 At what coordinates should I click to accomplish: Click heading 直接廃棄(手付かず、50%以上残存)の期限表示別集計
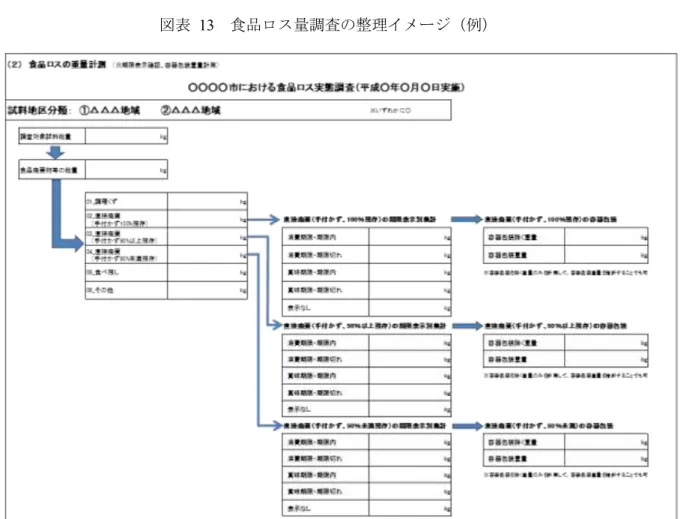tap(365, 326)
